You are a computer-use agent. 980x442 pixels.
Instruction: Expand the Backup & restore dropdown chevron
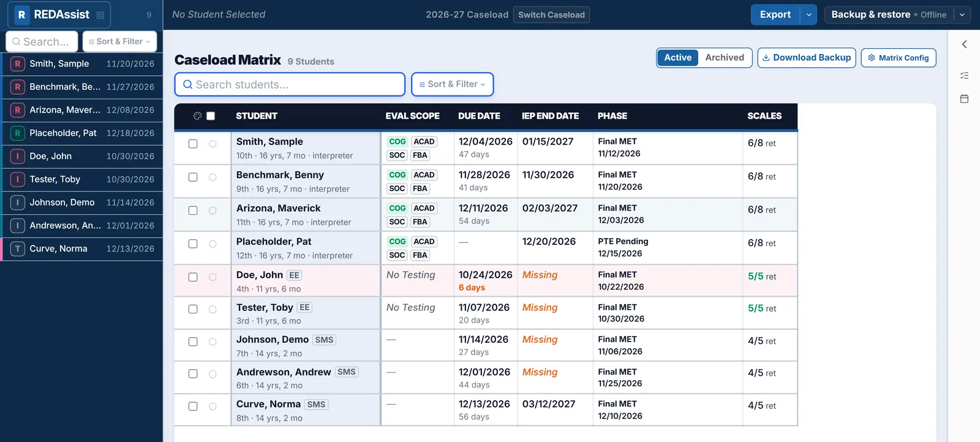coord(962,15)
